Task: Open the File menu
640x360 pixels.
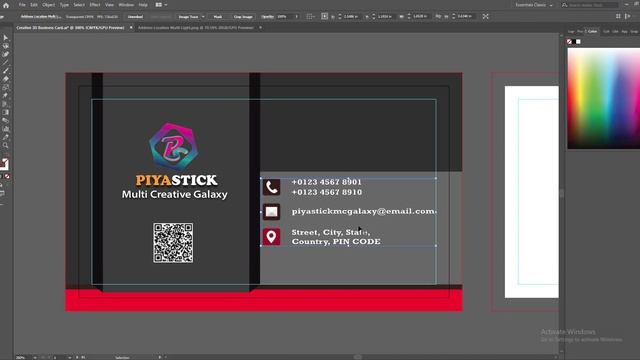Action: [22, 5]
